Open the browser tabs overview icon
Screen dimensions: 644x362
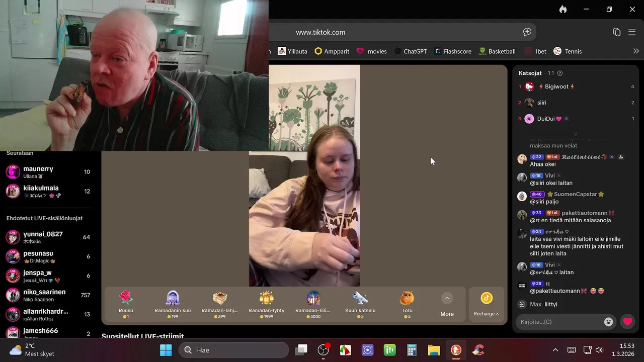(617, 32)
